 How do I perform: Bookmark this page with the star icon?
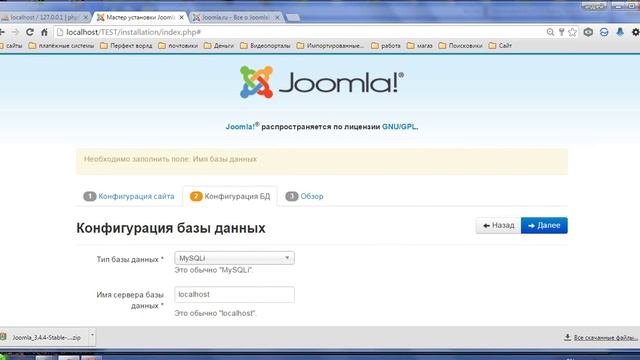[x=573, y=32]
